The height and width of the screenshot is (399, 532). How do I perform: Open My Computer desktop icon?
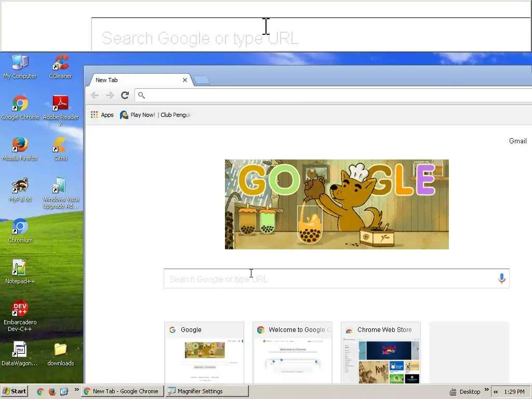click(20, 66)
